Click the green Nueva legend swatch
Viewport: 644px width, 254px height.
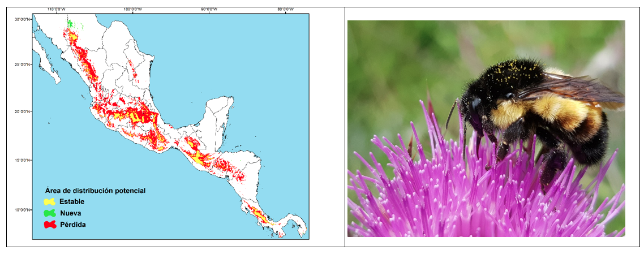(x=50, y=213)
